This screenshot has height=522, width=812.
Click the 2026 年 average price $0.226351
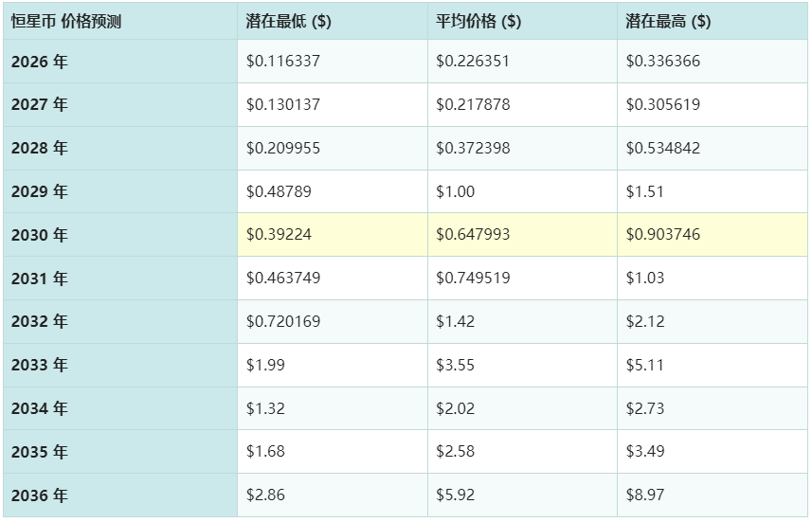[473, 62]
